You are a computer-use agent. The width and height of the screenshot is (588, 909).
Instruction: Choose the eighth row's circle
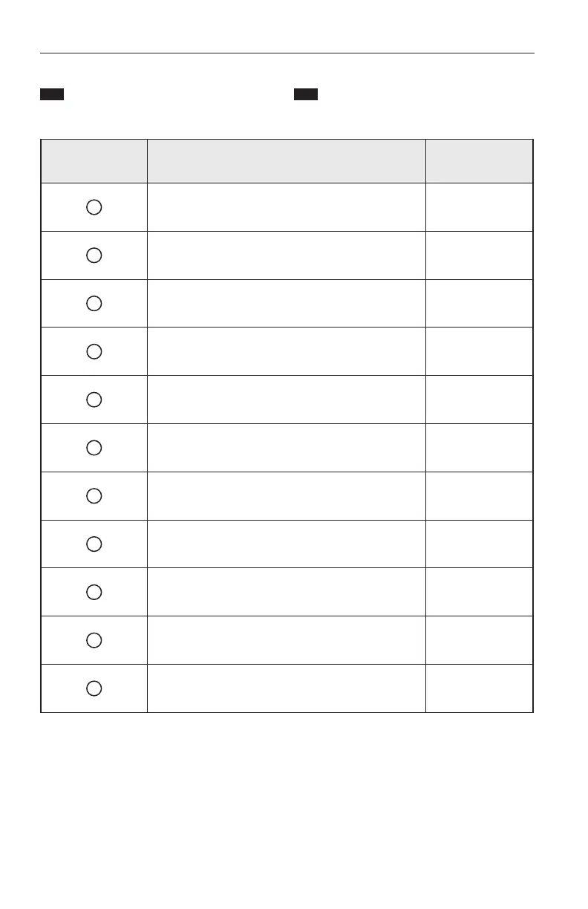tap(94, 544)
